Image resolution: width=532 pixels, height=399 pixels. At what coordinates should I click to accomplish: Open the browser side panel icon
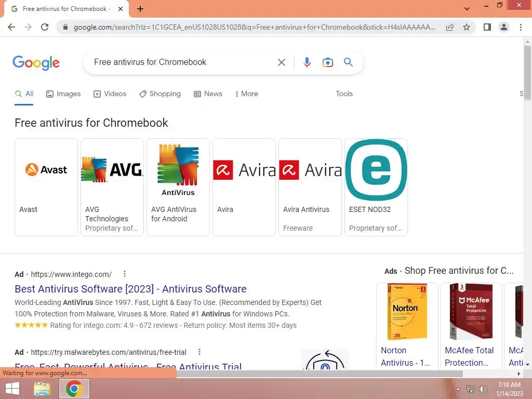[487, 27]
